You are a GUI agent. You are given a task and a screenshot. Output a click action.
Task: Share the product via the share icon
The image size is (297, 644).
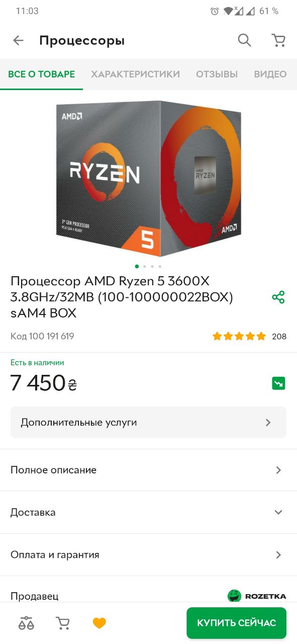(x=278, y=297)
